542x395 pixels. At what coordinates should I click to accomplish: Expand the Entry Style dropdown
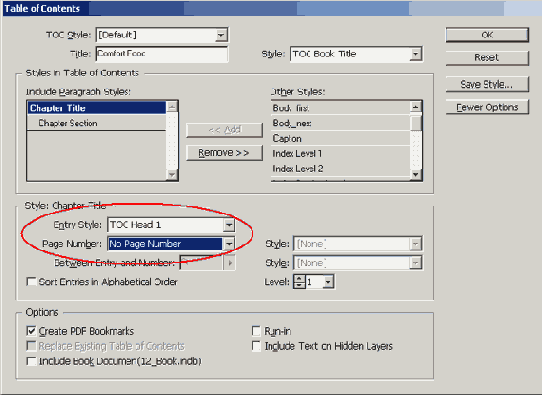tap(229, 225)
